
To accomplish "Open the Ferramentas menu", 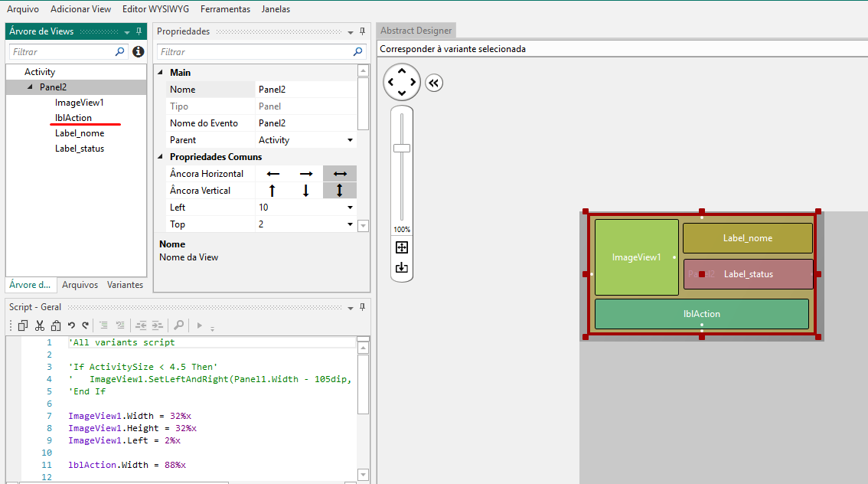I will click(225, 9).
